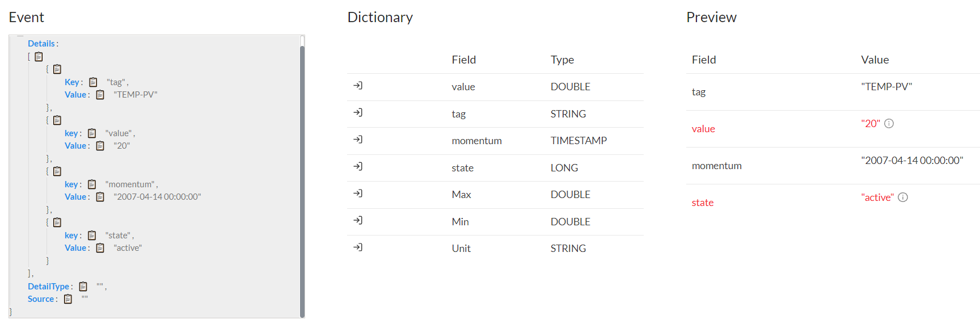
Task: Click the red value field in Preview
Action: click(703, 129)
